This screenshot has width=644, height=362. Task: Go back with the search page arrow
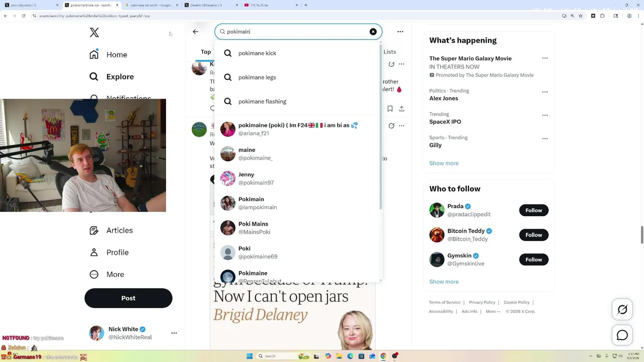tap(196, 32)
